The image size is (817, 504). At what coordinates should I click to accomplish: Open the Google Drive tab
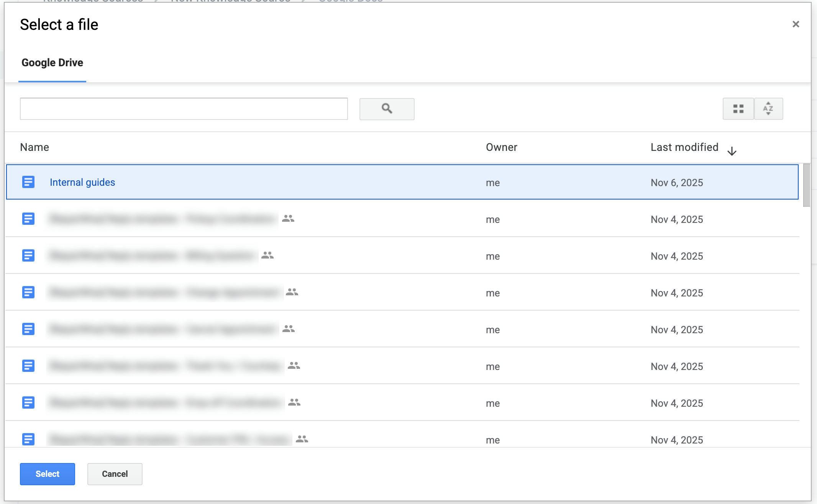point(52,63)
